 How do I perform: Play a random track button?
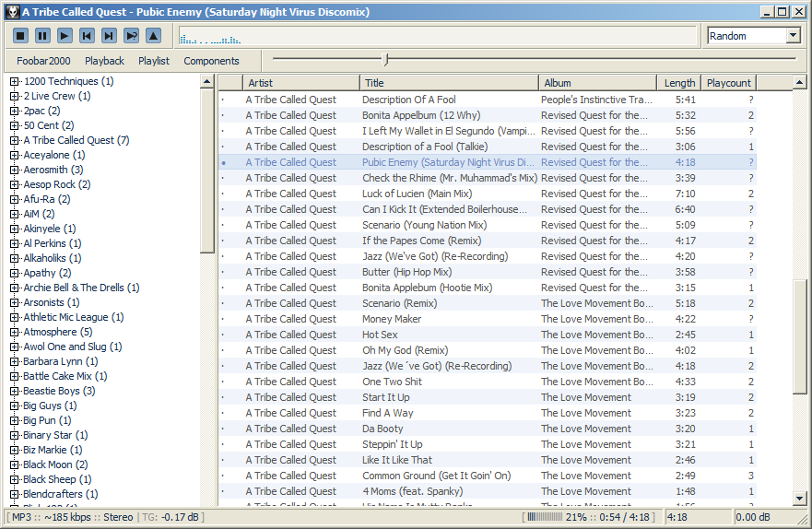[131, 36]
